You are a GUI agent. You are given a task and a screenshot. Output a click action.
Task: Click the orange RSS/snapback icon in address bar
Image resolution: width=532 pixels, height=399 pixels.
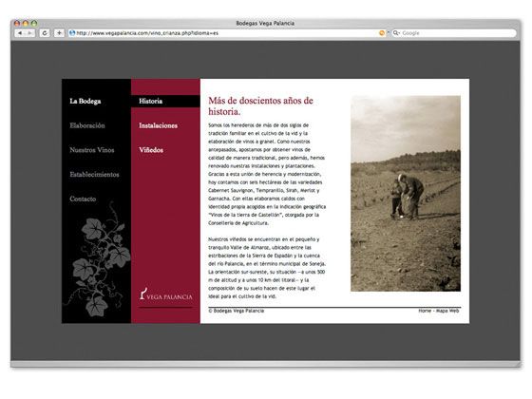pyautogui.click(x=382, y=33)
